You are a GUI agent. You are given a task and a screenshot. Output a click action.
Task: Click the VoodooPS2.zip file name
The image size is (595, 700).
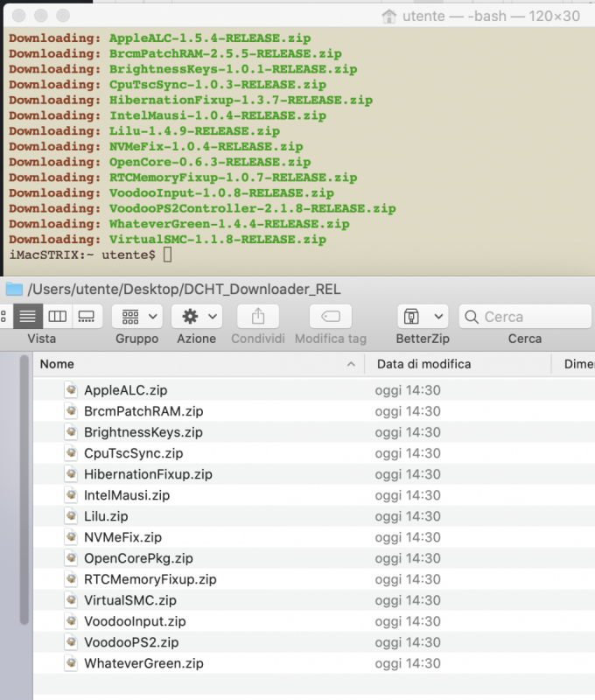tap(131, 642)
